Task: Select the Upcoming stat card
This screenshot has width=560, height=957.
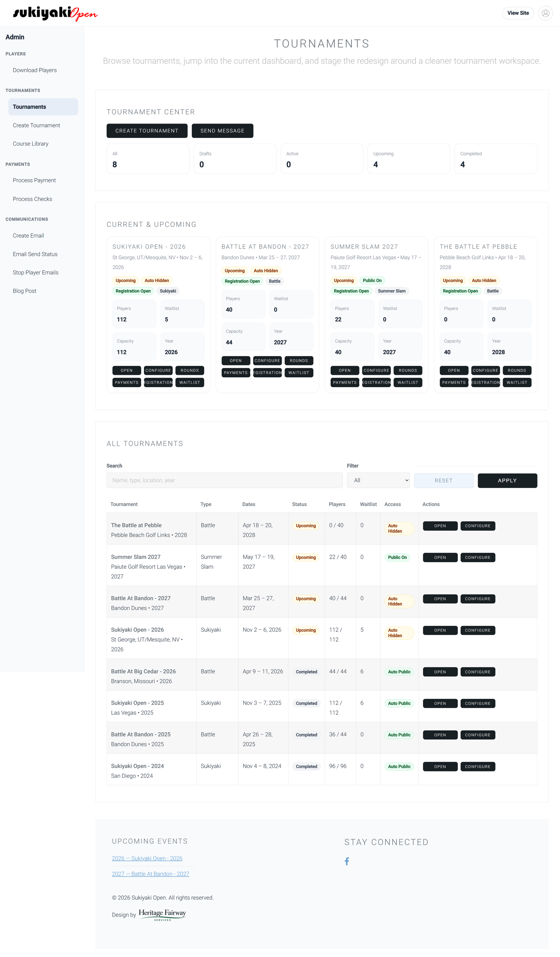Action: click(x=408, y=159)
